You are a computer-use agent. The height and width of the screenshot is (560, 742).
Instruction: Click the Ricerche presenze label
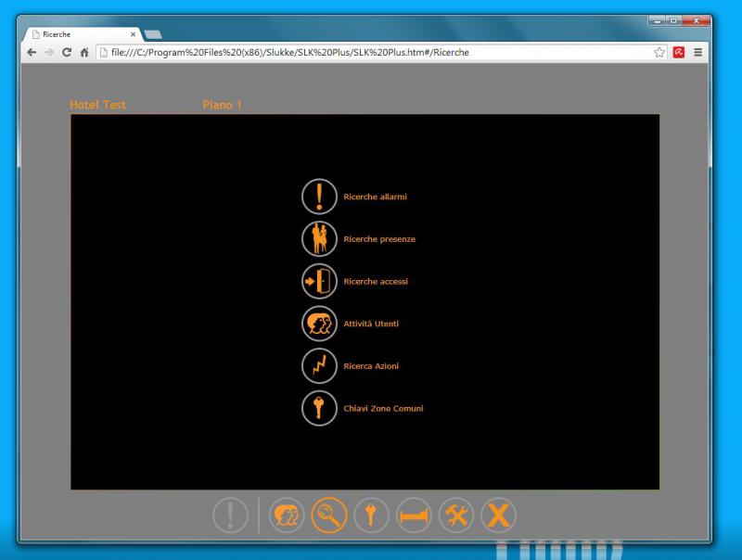[379, 239]
